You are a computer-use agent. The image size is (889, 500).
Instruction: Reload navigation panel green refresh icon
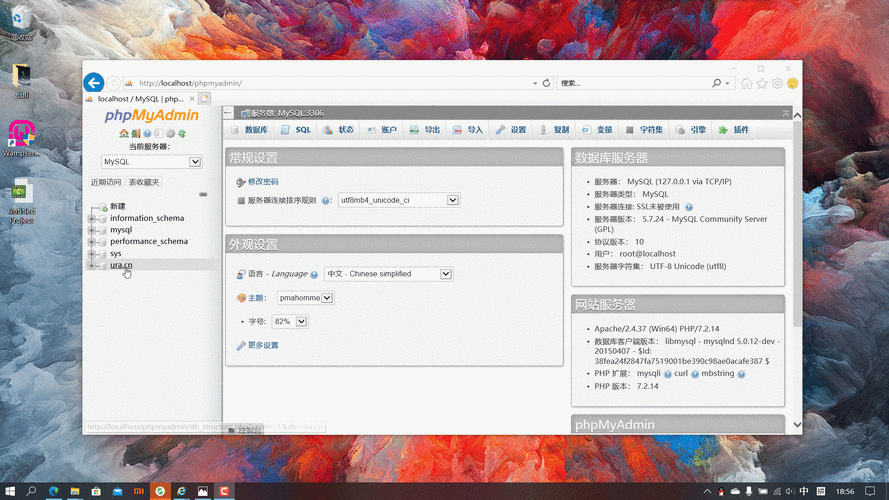[182, 133]
